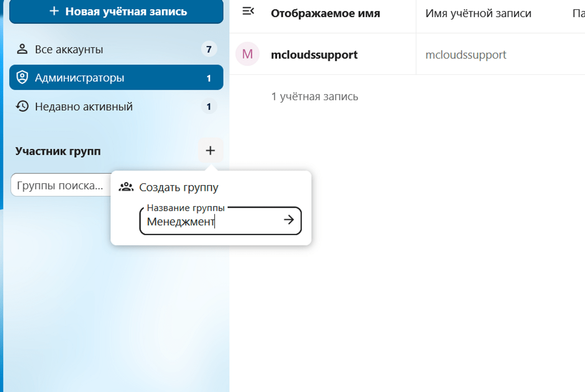Click the Создать группу label

(178, 187)
